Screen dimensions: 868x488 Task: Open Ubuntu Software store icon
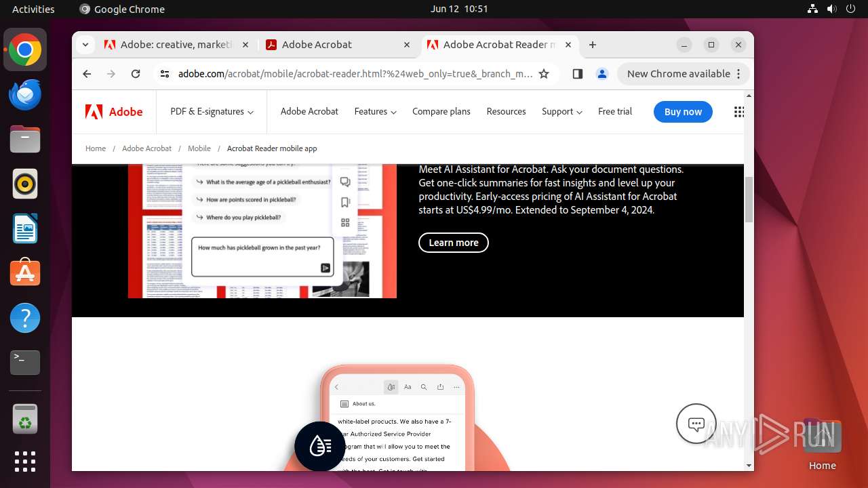25,272
